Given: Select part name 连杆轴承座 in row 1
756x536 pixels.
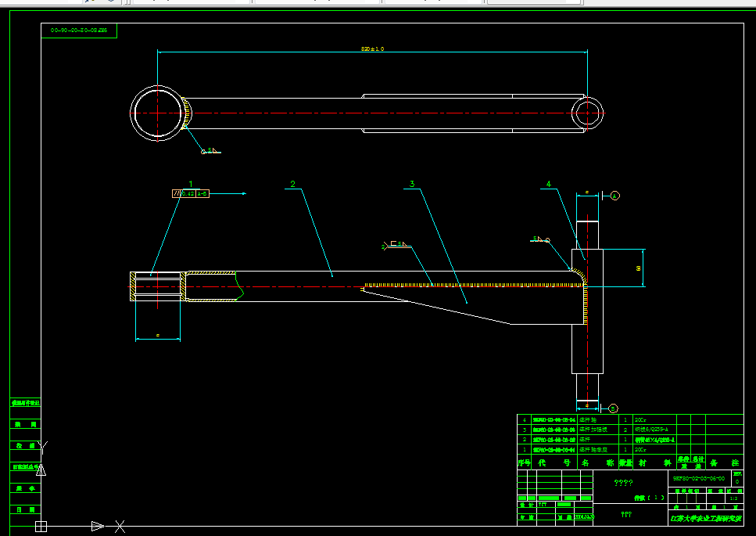Looking at the screenshot, I should click(592, 450).
